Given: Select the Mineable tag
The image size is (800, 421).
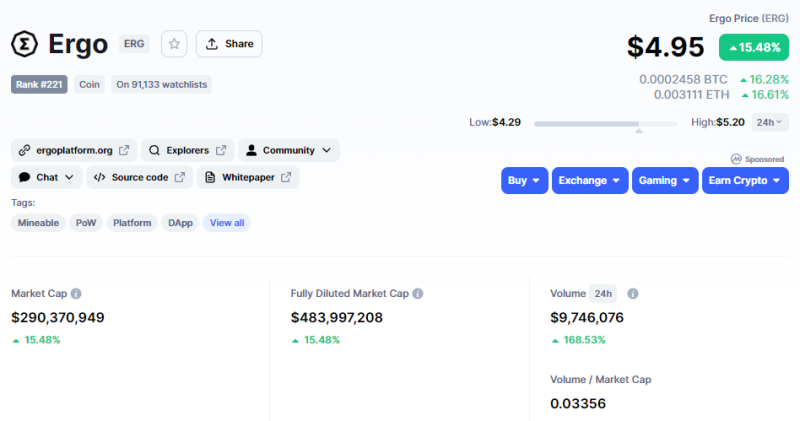Looking at the screenshot, I should tap(38, 222).
